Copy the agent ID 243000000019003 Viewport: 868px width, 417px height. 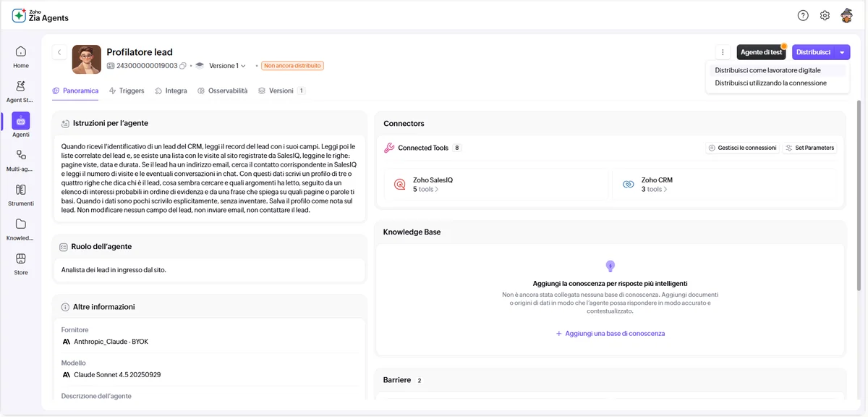coord(183,66)
